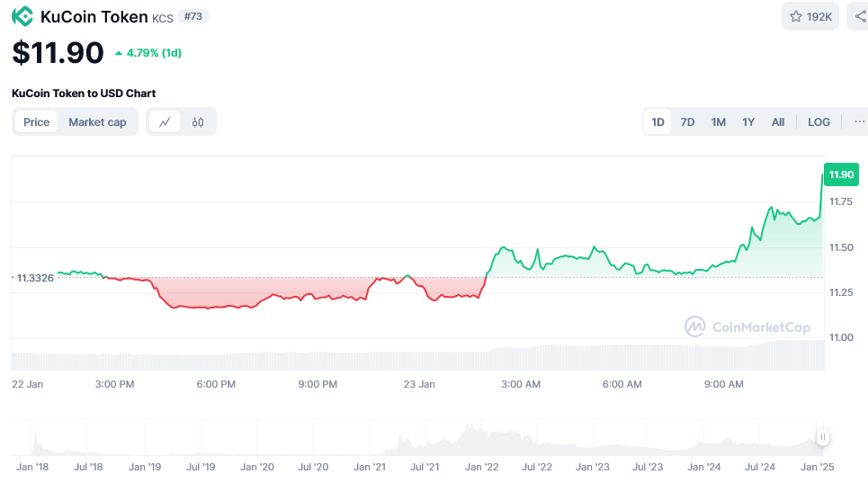The width and height of the screenshot is (868, 483).
Task: Click the Jan '19 overview axis label
Action: [145, 467]
